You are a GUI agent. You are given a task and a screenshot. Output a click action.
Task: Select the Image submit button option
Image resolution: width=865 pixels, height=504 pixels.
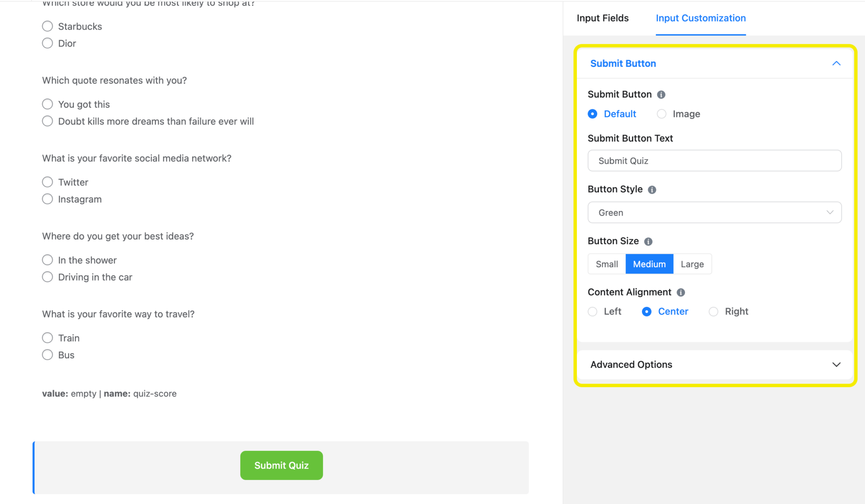[662, 114]
